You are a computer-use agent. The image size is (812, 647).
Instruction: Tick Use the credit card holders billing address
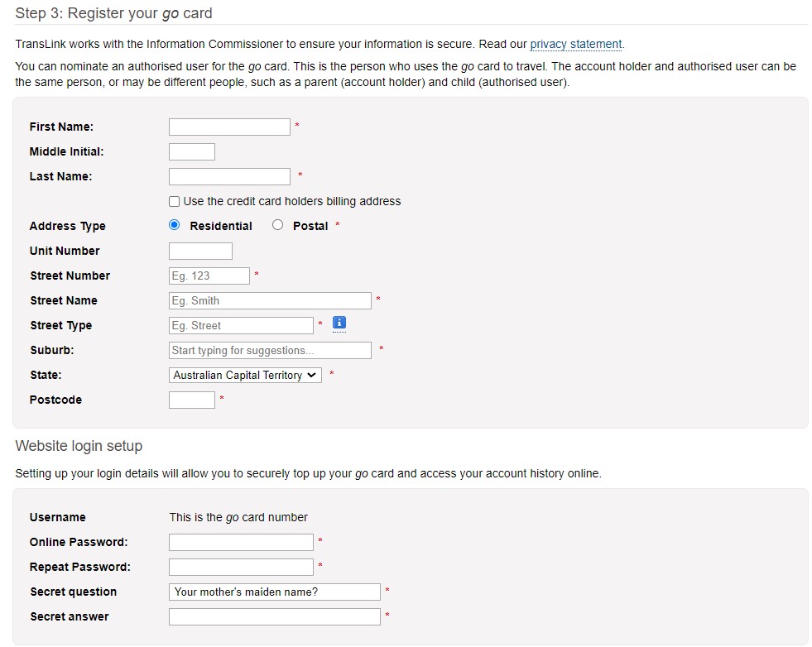coord(175,201)
